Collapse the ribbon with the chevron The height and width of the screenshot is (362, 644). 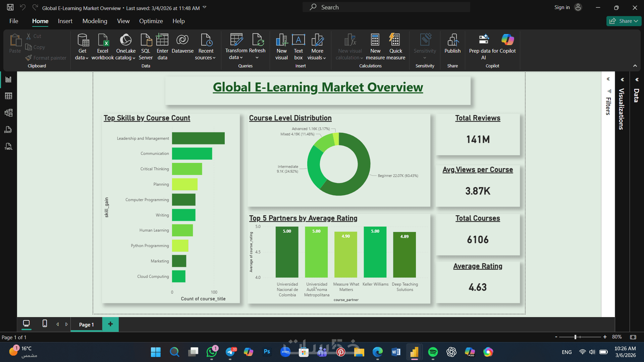coord(635,66)
